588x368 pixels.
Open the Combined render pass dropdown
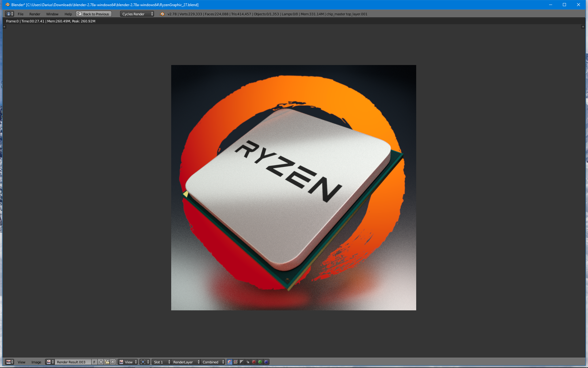pos(213,362)
